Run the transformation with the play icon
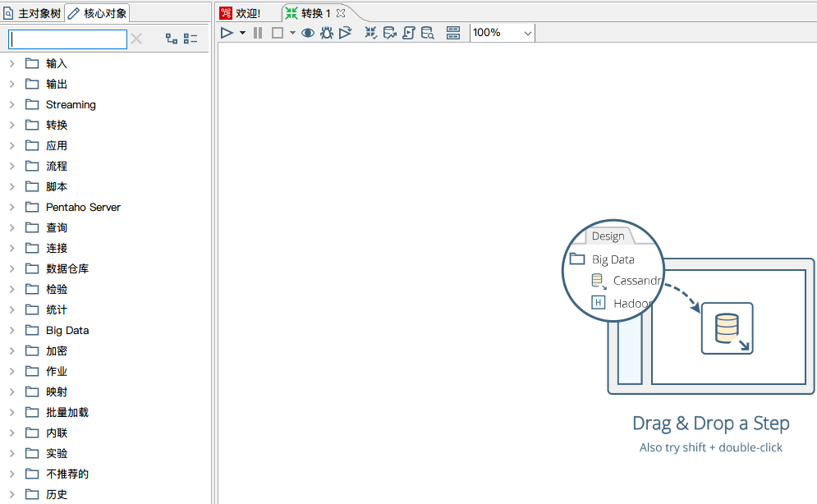The width and height of the screenshot is (817, 504). (227, 33)
